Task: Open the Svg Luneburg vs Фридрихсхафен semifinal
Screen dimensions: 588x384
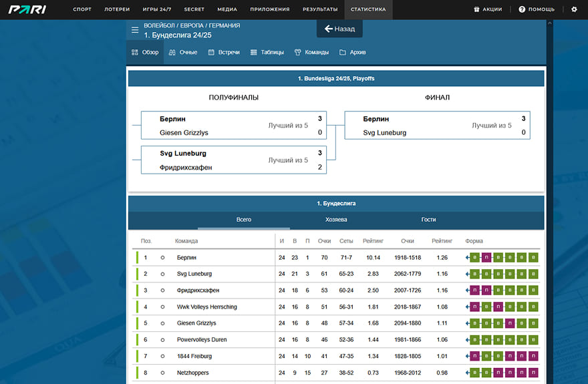Action: tap(234, 160)
